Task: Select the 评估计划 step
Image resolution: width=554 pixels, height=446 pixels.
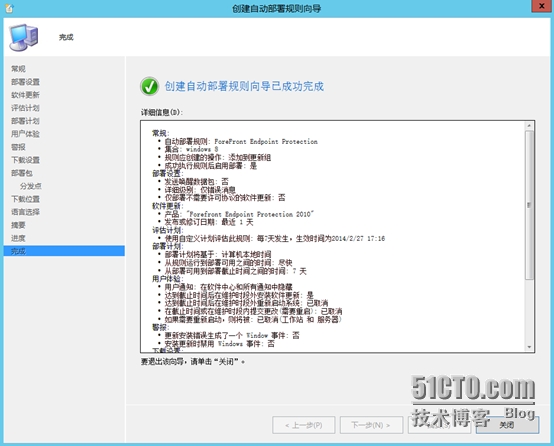Action: click(25, 108)
